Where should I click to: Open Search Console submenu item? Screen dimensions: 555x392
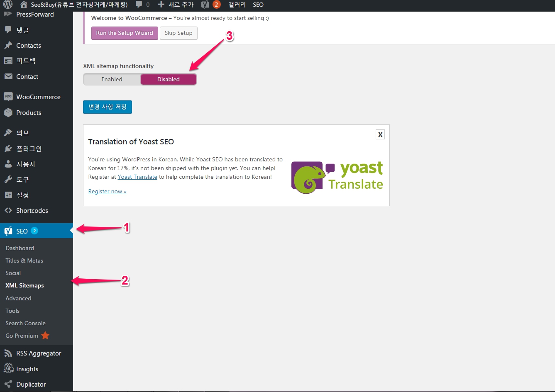tap(25, 323)
